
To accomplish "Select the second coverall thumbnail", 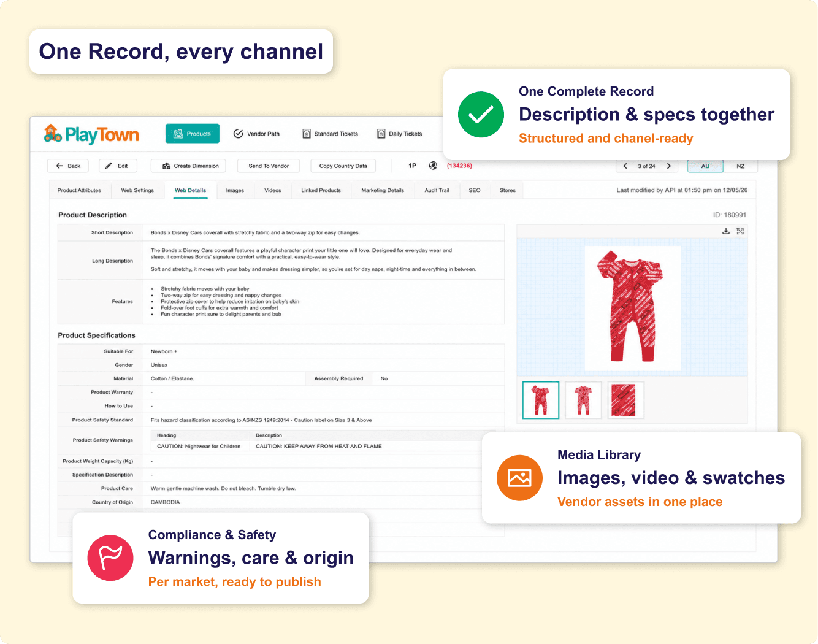I will [583, 400].
